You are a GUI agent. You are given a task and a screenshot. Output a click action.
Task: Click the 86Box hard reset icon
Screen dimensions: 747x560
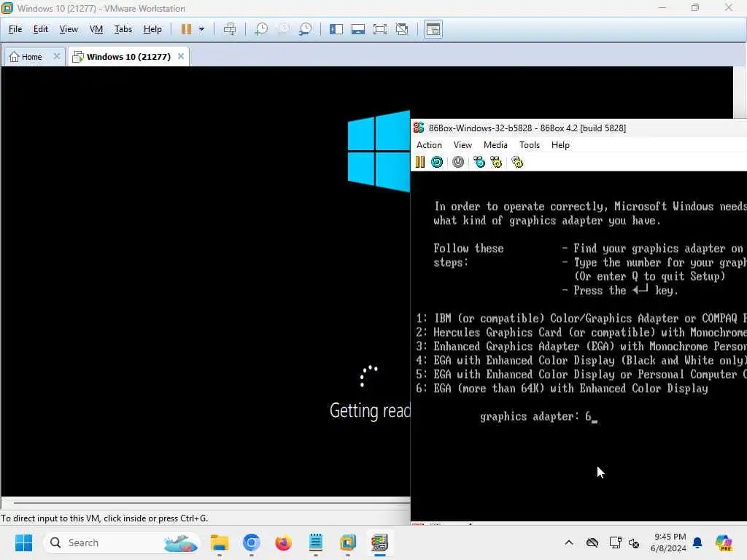pos(437,163)
